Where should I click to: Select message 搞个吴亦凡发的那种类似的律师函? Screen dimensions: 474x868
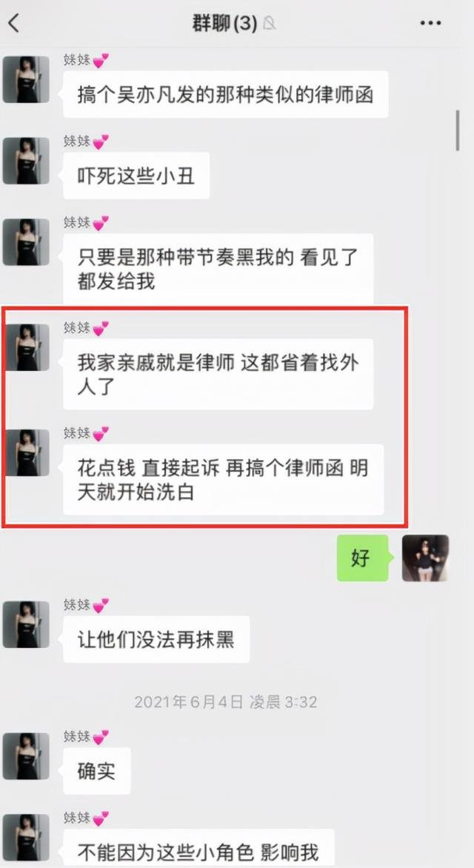(225, 94)
